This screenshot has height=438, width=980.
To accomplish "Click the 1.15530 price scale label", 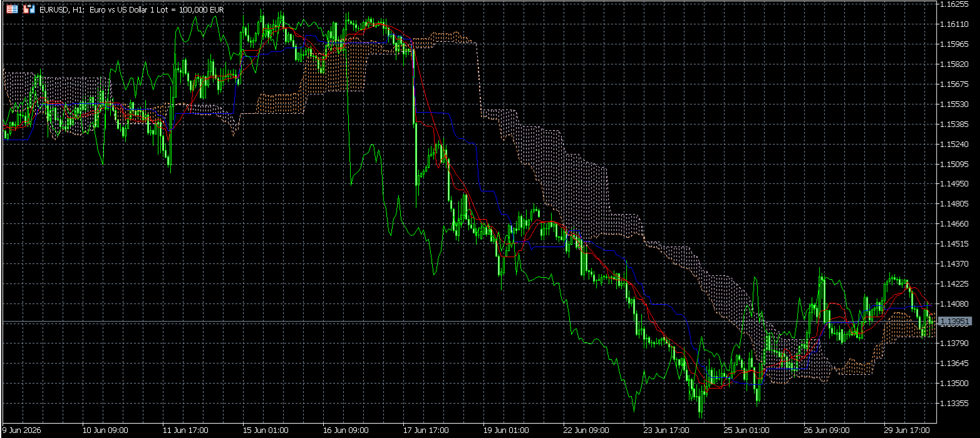I will tap(955, 104).
